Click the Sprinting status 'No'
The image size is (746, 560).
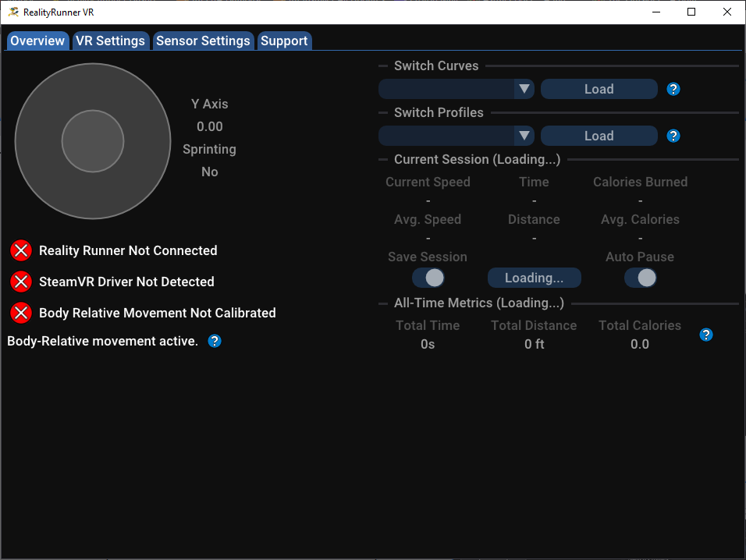tap(210, 172)
